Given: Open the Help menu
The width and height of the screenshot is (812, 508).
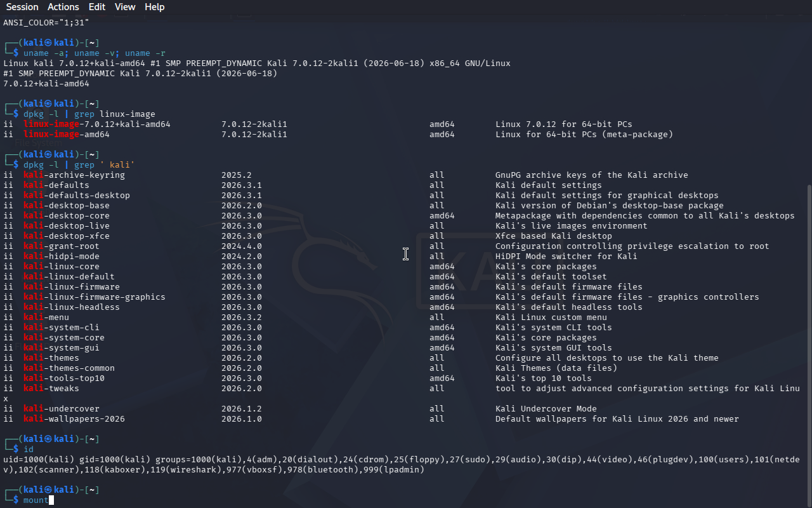Looking at the screenshot, I should click(x=155, y=7).
